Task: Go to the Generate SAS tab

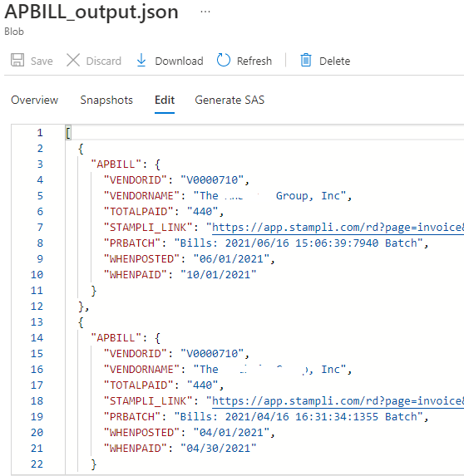Action: point(230,101)
